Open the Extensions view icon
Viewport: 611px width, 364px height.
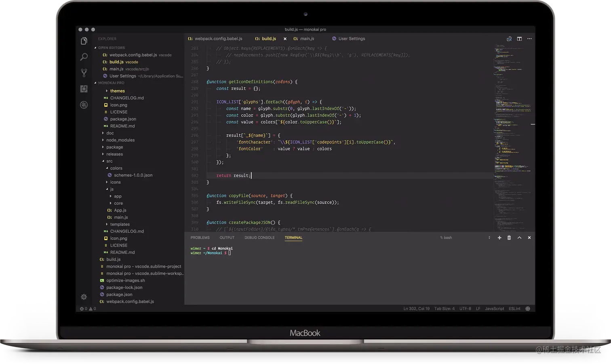(84, 89)
